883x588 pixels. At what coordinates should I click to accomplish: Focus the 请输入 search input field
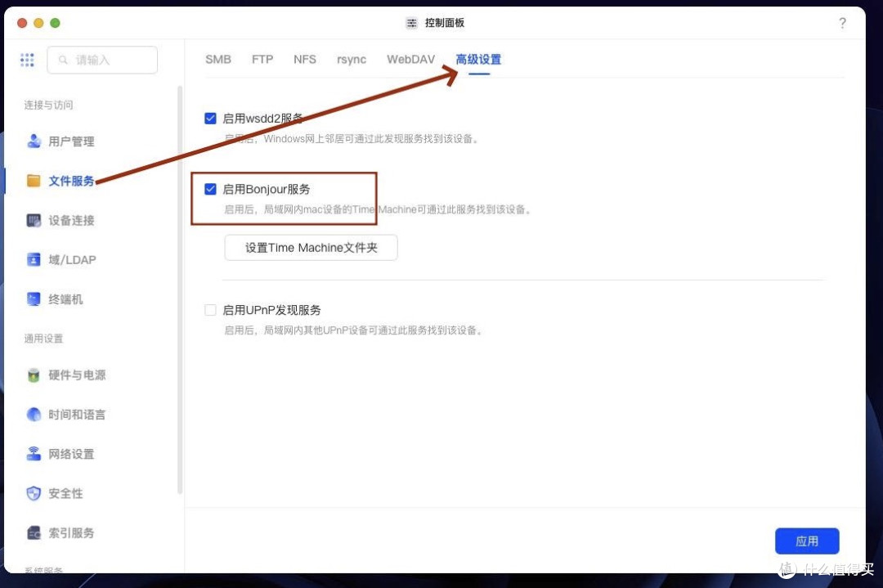(102, 60)
